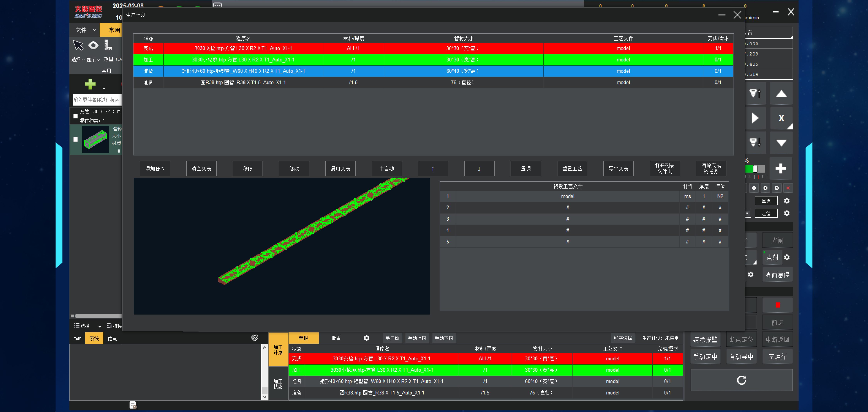Switch to the 批量 tab
Viewport: 868px width, 412px height.
tap(336, 338)
